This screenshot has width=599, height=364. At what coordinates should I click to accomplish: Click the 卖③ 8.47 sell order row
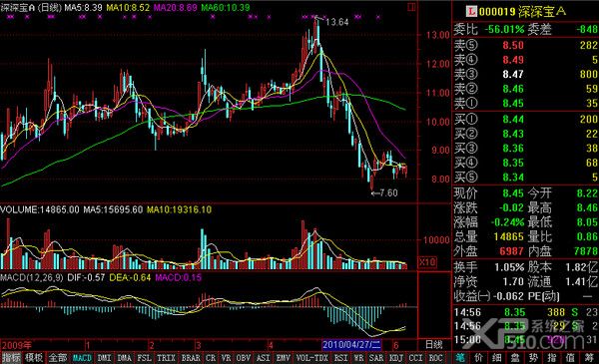526,74
